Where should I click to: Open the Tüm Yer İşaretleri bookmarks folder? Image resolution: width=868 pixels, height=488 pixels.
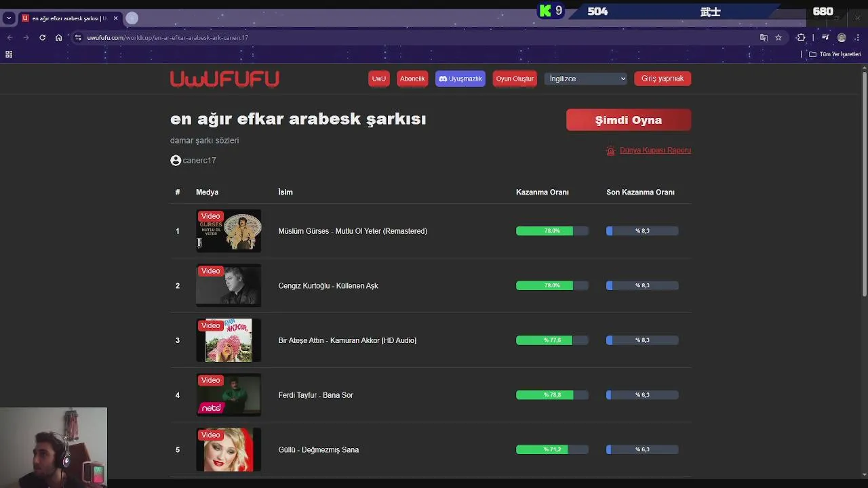[x=835, y=54]
